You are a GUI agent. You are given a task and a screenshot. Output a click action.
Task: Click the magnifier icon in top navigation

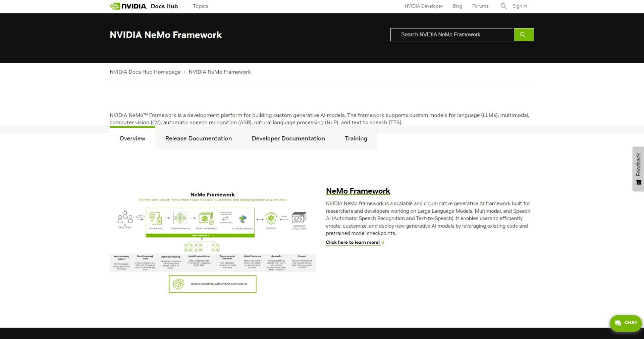[x=503, y=6]
